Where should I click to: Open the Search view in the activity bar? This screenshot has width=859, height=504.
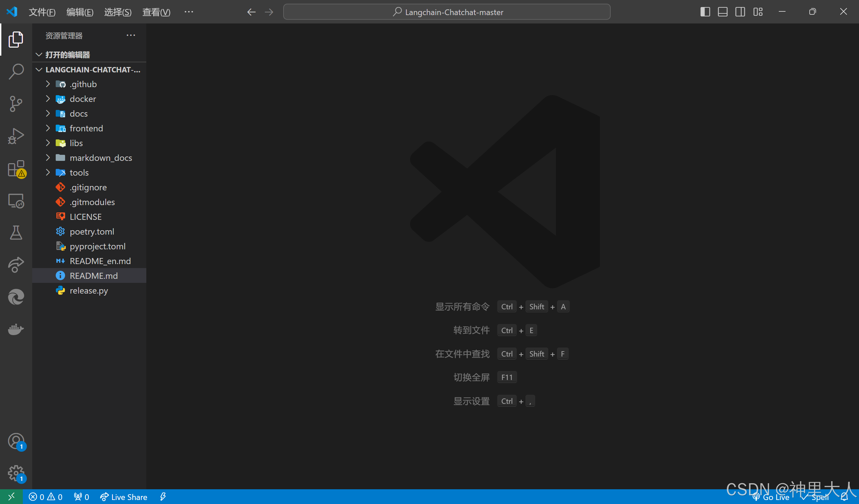(x=16, y=71)
